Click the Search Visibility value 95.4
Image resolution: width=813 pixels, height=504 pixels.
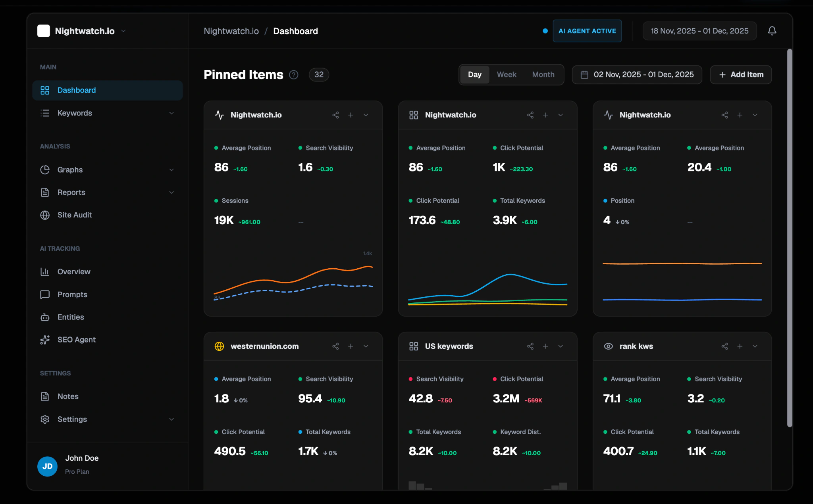(310, 398)
